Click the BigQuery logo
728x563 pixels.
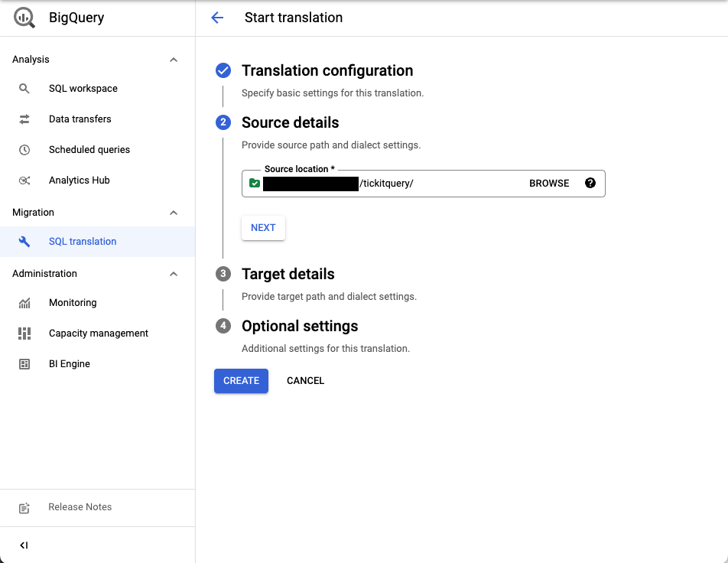click(23, 17)
